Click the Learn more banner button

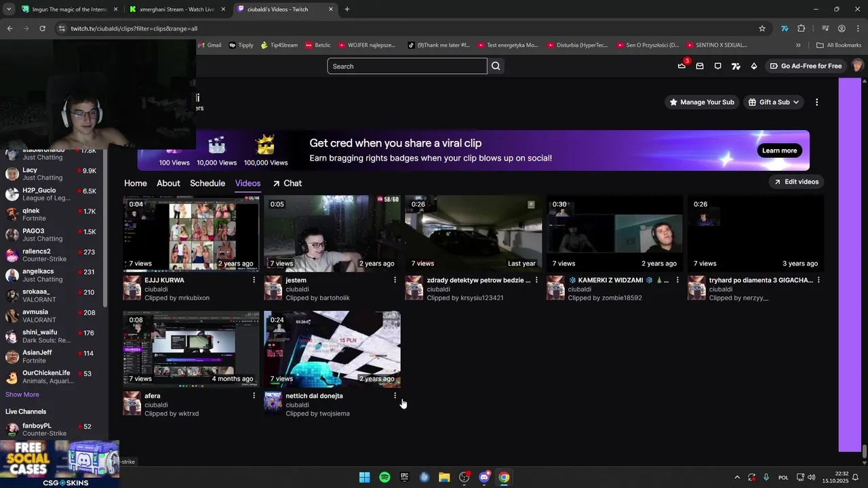[x=779, y=150]
